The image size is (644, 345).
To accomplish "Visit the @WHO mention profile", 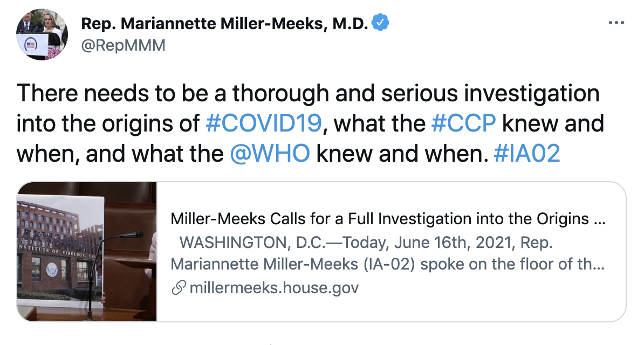I will click(270, 154).
